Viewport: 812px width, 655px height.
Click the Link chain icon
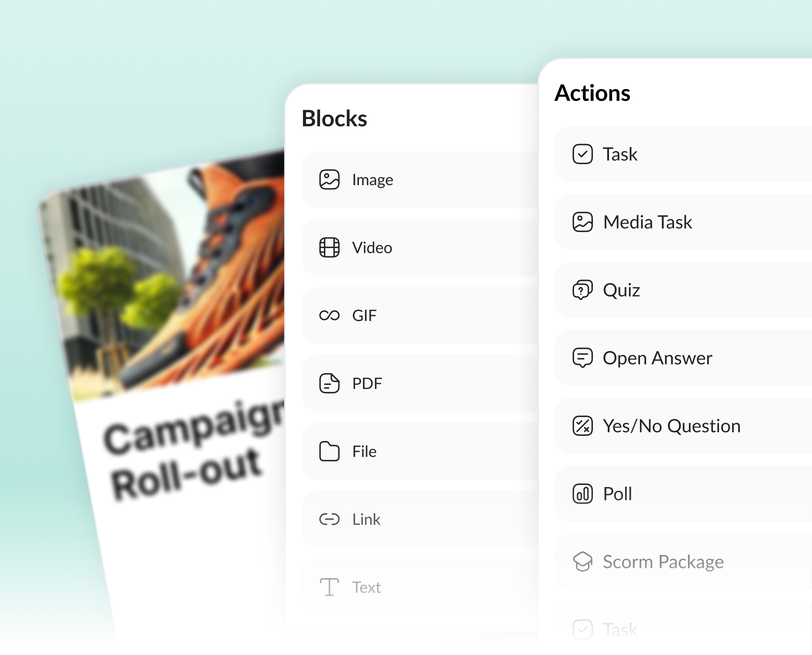329,519
